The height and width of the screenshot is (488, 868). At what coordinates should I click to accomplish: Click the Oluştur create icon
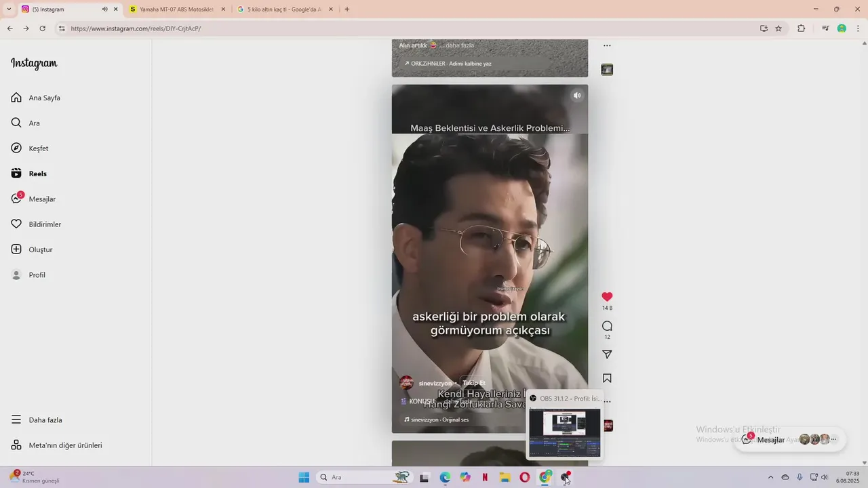16,249
